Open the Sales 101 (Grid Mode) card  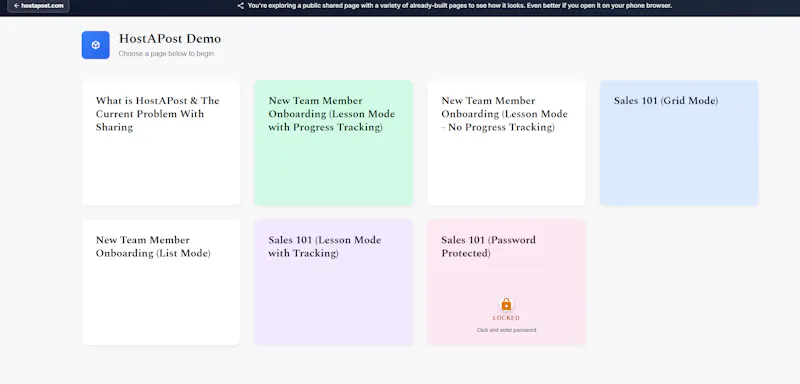679,142
